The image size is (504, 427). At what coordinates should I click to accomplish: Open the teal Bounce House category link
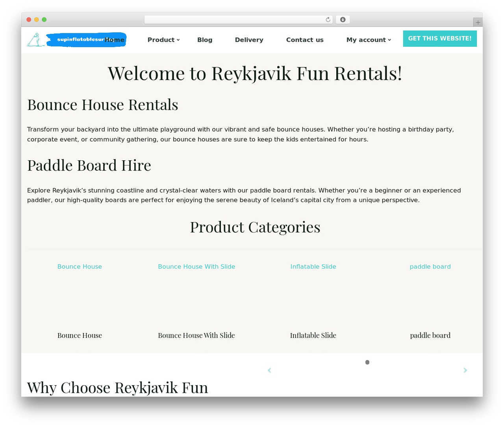tap(80, 267)
